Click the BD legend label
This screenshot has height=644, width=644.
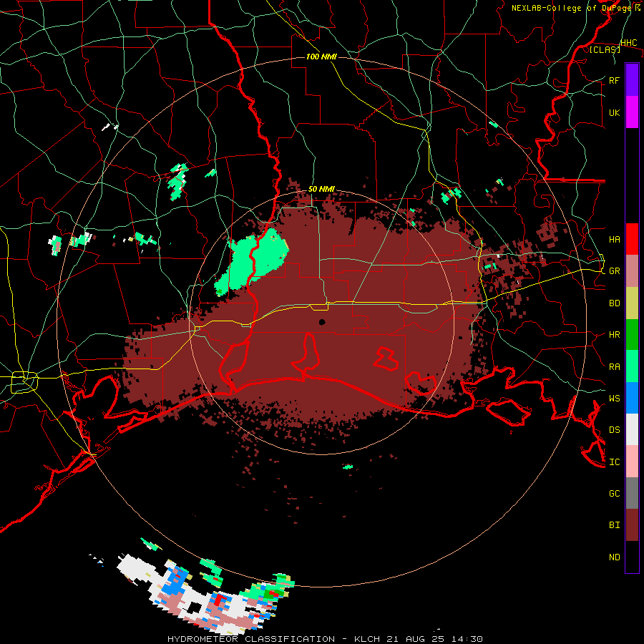pos(614,303)
